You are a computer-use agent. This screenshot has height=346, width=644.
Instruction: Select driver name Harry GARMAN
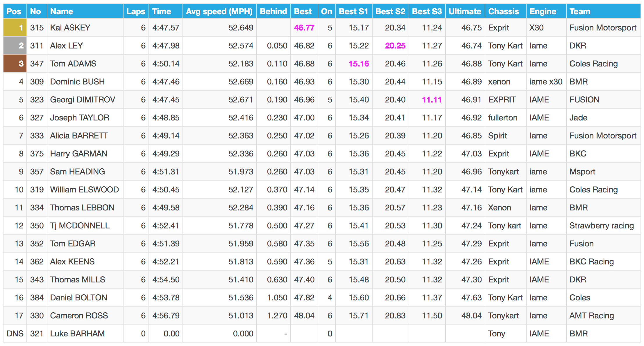pos(79,154)
